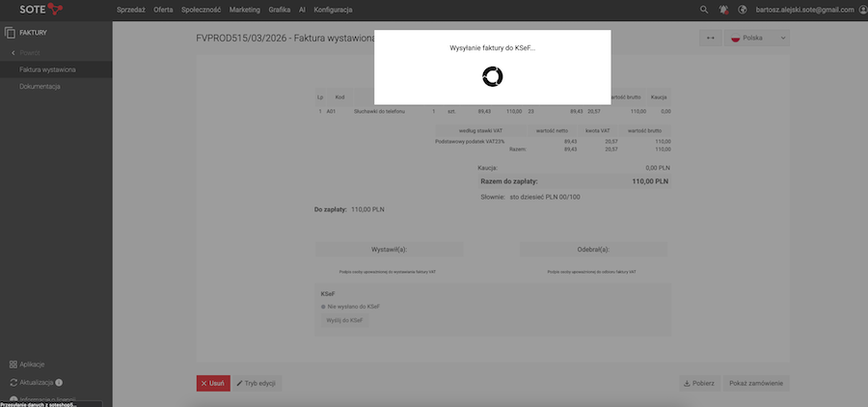The height and width of the screenshot is (407, 868).
Task: Open the Sprzedaż menu
Action: 131,10
